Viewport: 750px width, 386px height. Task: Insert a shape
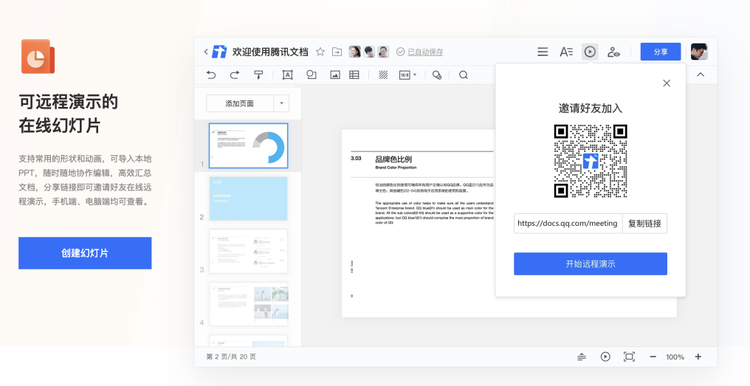[311, 75]
